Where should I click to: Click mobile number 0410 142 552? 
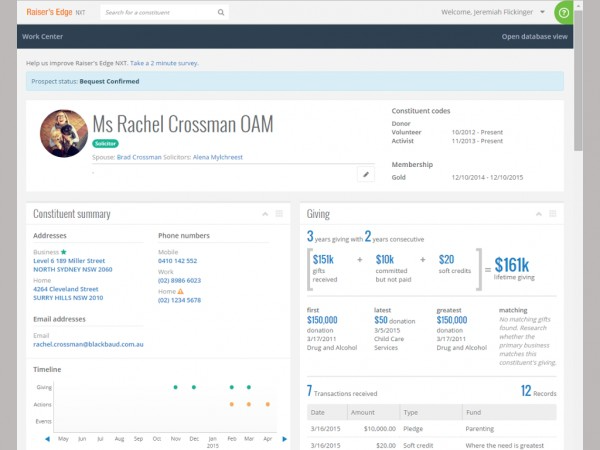click(x=178, y=261)
